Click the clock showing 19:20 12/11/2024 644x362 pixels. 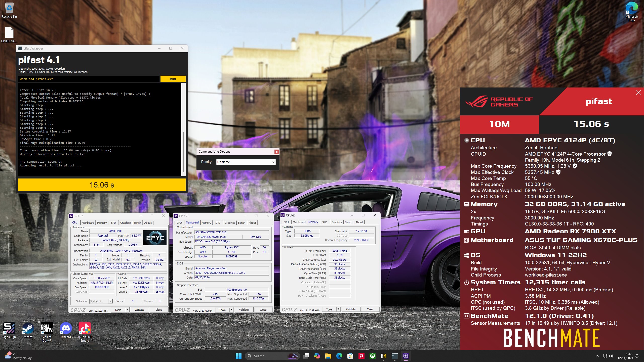[x=625, y=356]
